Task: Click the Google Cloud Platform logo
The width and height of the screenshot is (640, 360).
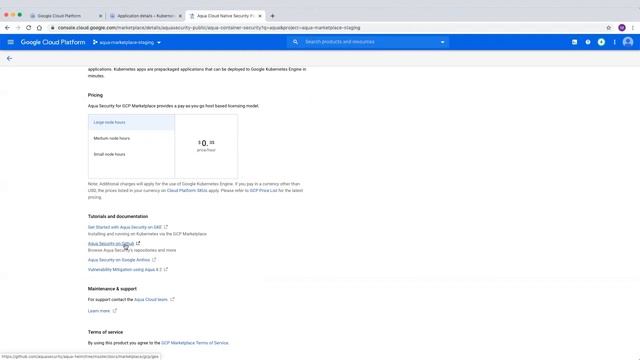Action: point(53,42)
